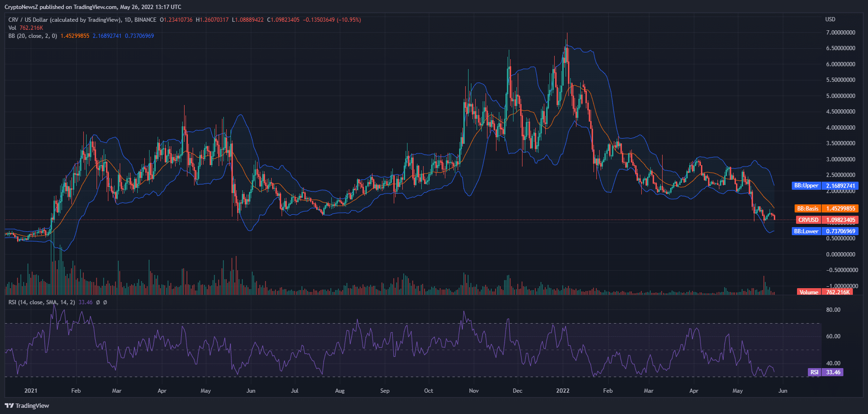Click the purple RSI value tag
Image resolution: width=868 pixels, height=414 pixels.
pos(825,372)
